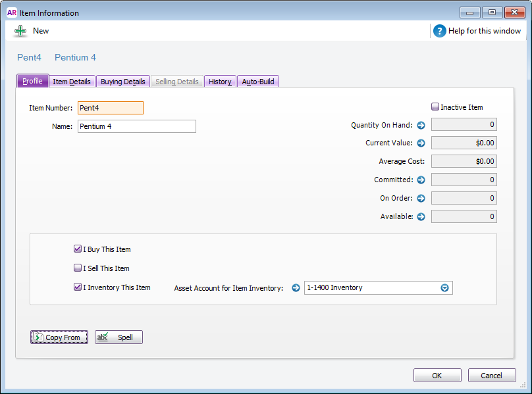The width and height of the screenshot is (532, 394).
Task: Click the Cancel button
Action: (x=492, y=375)
